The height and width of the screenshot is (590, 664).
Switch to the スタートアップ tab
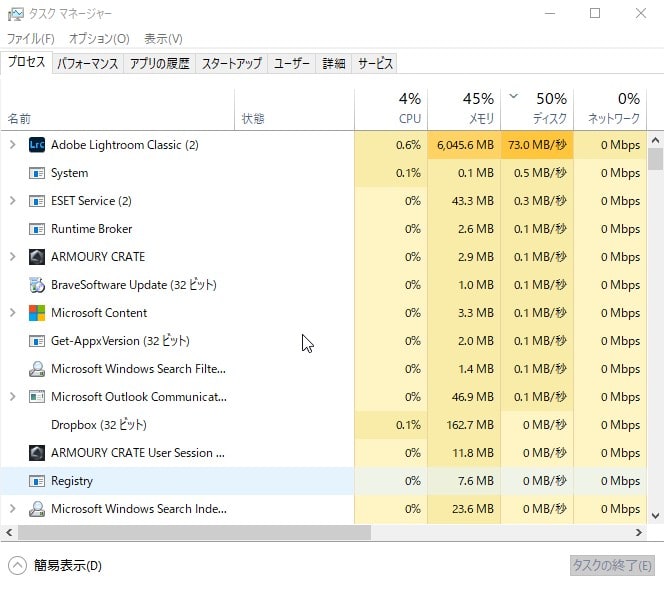[x=232, y=64]
